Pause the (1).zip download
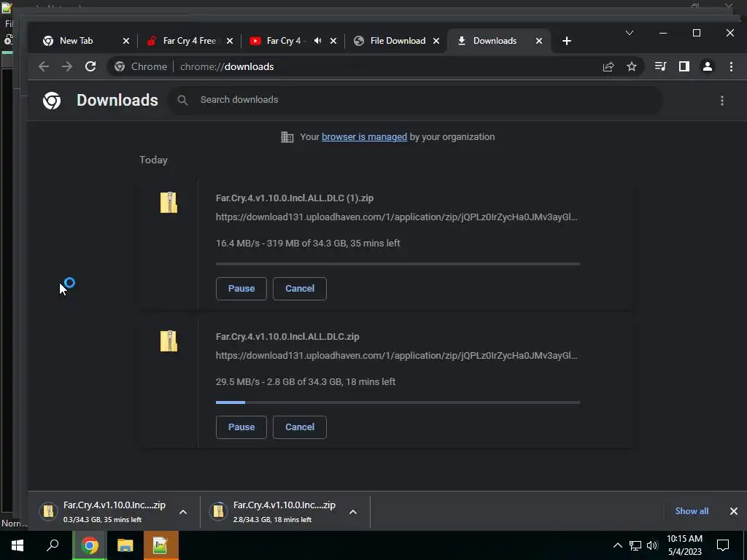Image resolution: width=747 pixels, height=560 pixels. pos(241,289)
